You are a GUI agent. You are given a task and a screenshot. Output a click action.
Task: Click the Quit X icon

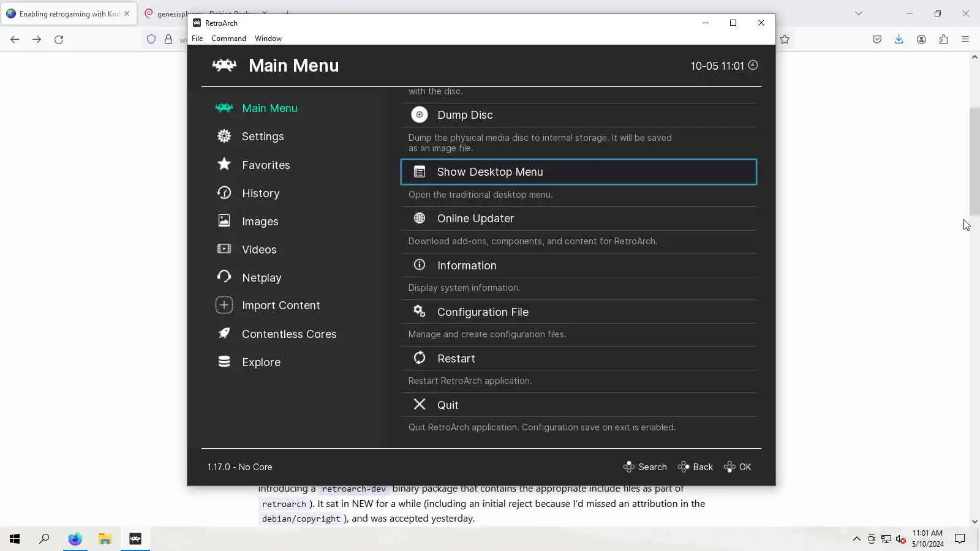(x=420, y=404)
